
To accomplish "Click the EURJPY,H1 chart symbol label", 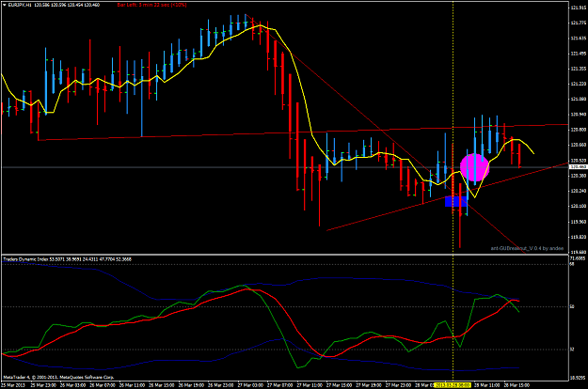I will point(19,6).
